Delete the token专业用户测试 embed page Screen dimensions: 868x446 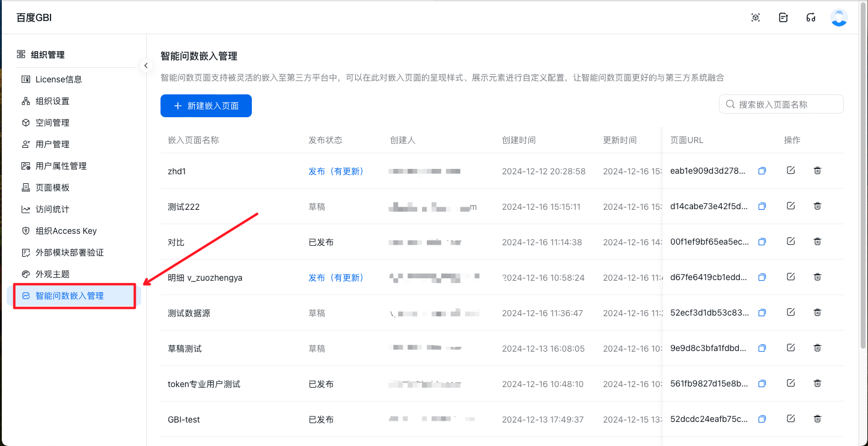click(818, 383)
